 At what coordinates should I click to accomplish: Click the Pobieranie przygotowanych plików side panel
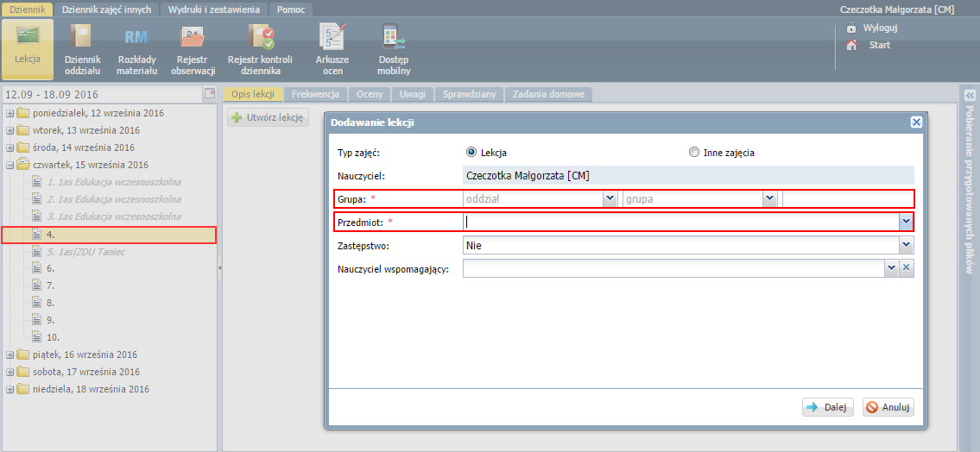pos(970,190)
